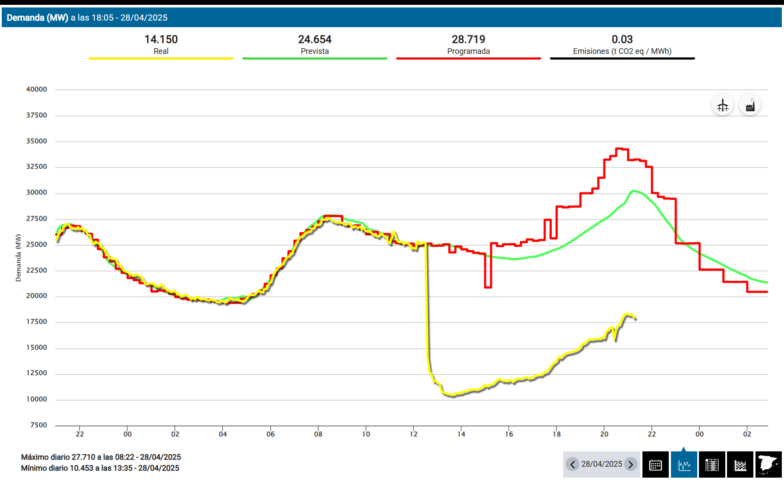Click the factory emissions icon
This screenshot has height=500, width=784.
click(x=749, y=106)
